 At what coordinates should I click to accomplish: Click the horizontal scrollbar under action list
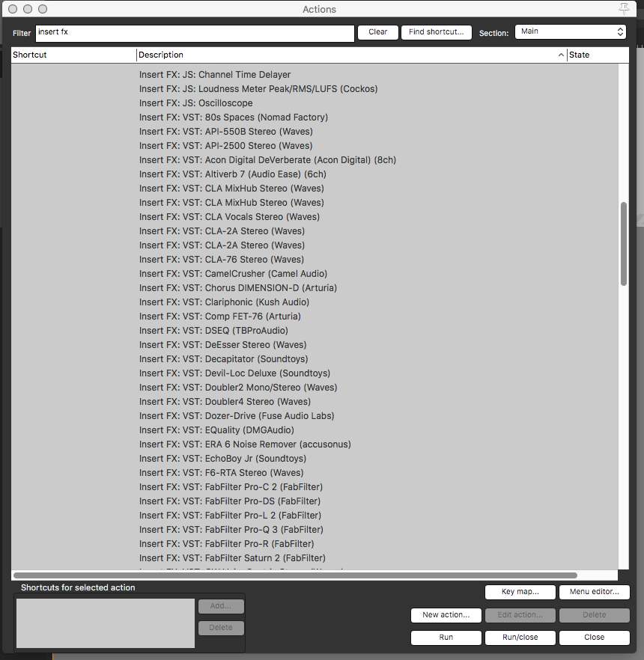[295, 575]
